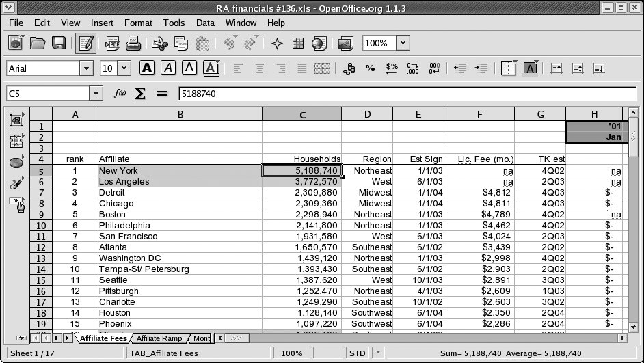Open the Insert menu
This screenshot has height=363, width=644.
tap(102, 23)
